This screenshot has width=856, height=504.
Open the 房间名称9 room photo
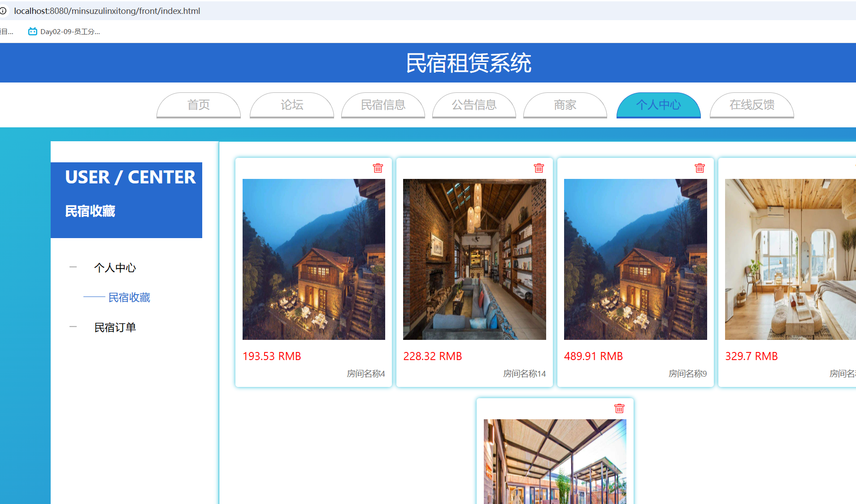click(x=635, y=259)
